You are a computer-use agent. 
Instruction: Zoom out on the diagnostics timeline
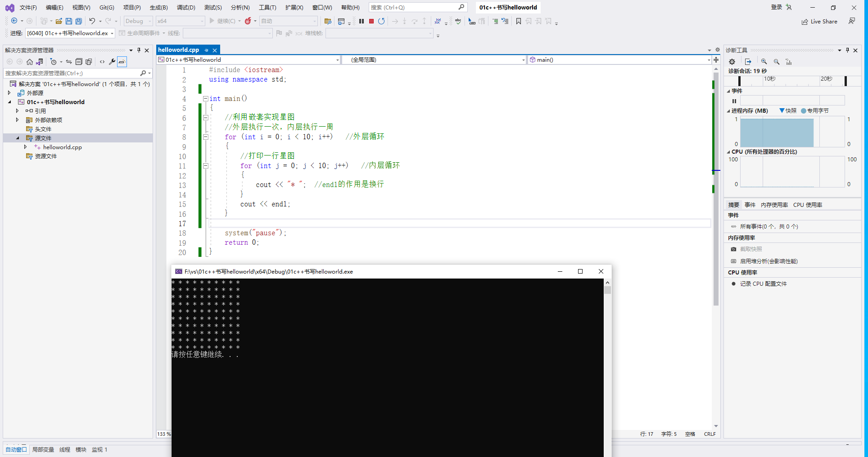pyautogui.click(x=777, y=62)
